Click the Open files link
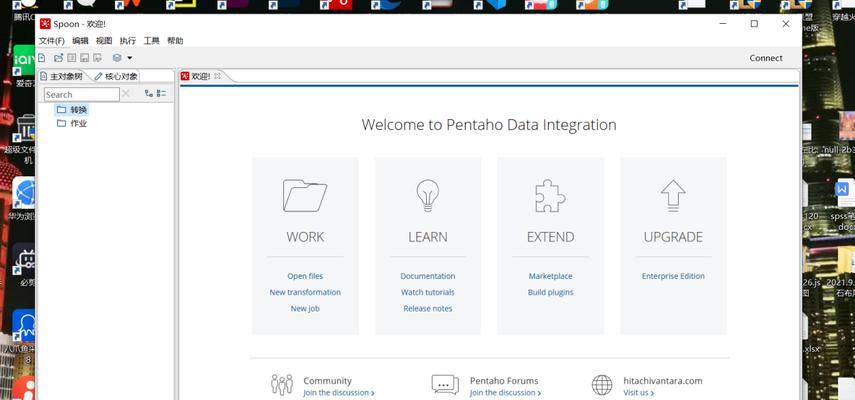This screenshot has height=400, width=855. tap(305, 276)
